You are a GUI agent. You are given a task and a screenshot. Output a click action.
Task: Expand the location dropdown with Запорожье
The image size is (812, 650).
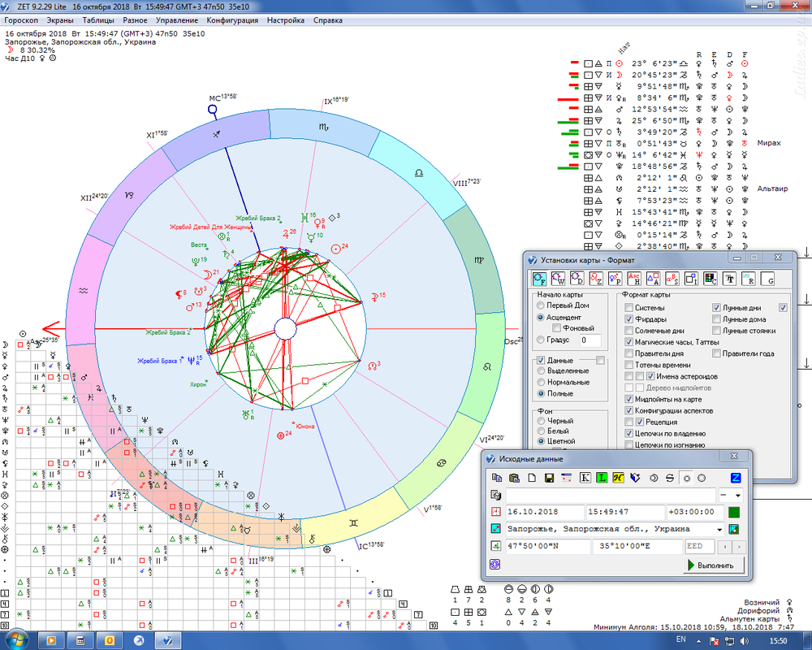[719, 530]
